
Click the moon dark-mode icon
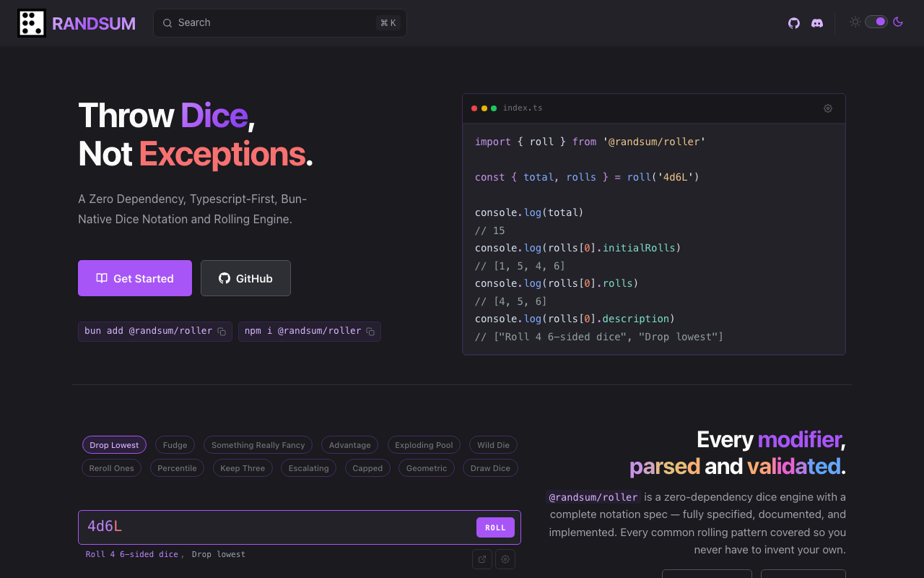[x=898, y=22]
